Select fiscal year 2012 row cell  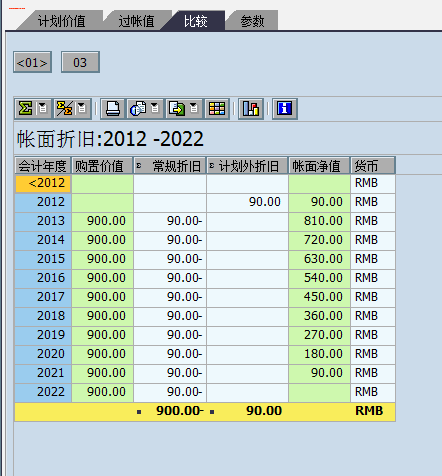[43, 202]
